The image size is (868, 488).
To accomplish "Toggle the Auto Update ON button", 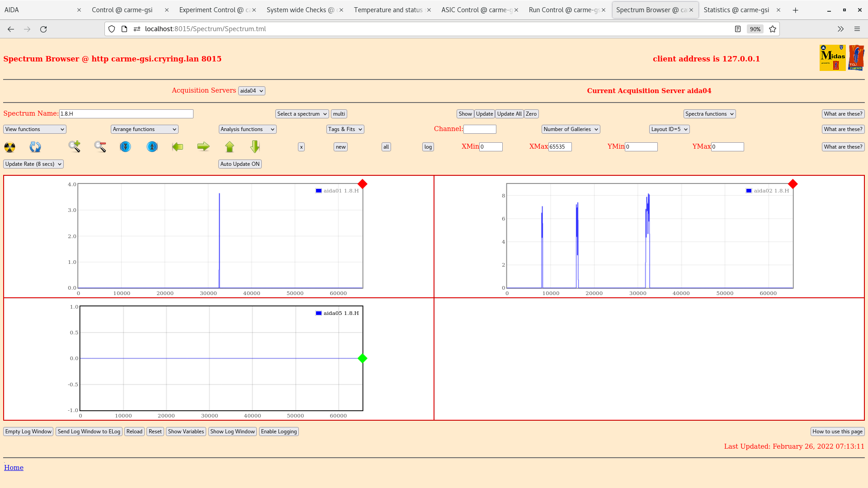I will 240,164.
